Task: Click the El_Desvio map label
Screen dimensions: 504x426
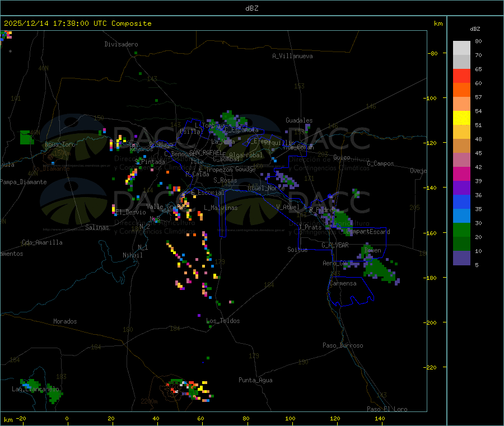Action: (130, 212)
